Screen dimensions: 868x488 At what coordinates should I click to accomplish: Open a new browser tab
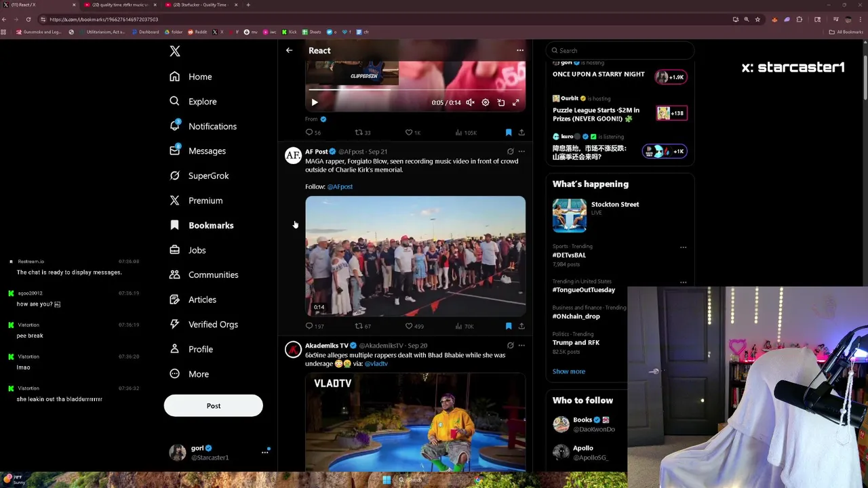pyautogui.click(x=248, y=5)
